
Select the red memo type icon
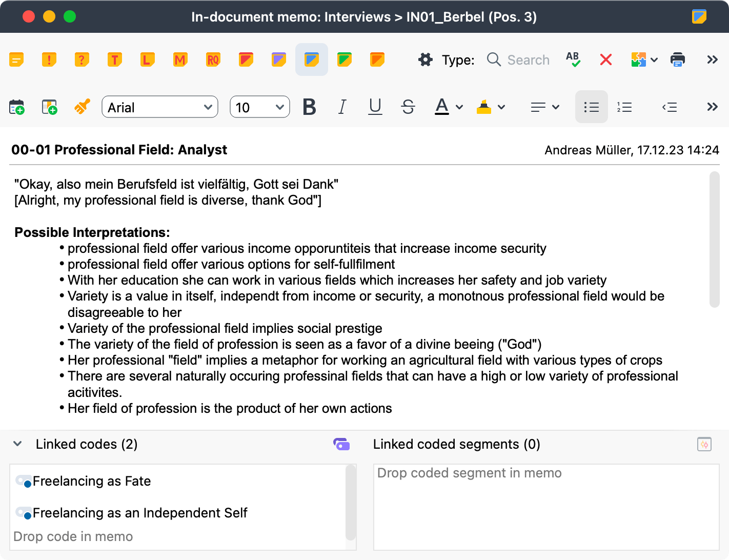coord(246,59)
